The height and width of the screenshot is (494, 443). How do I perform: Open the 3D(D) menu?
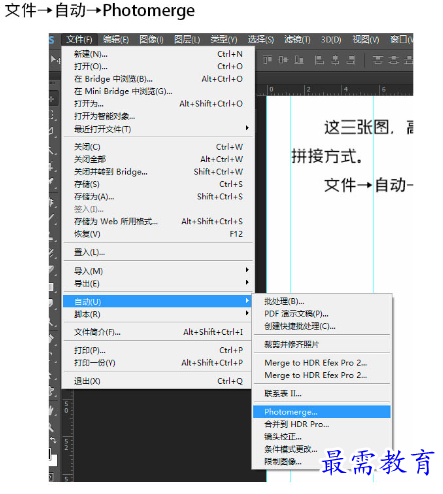(331, 40)
